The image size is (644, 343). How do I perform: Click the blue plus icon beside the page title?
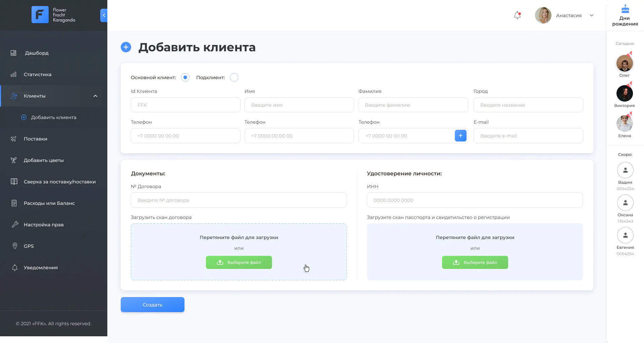(126, 47)
